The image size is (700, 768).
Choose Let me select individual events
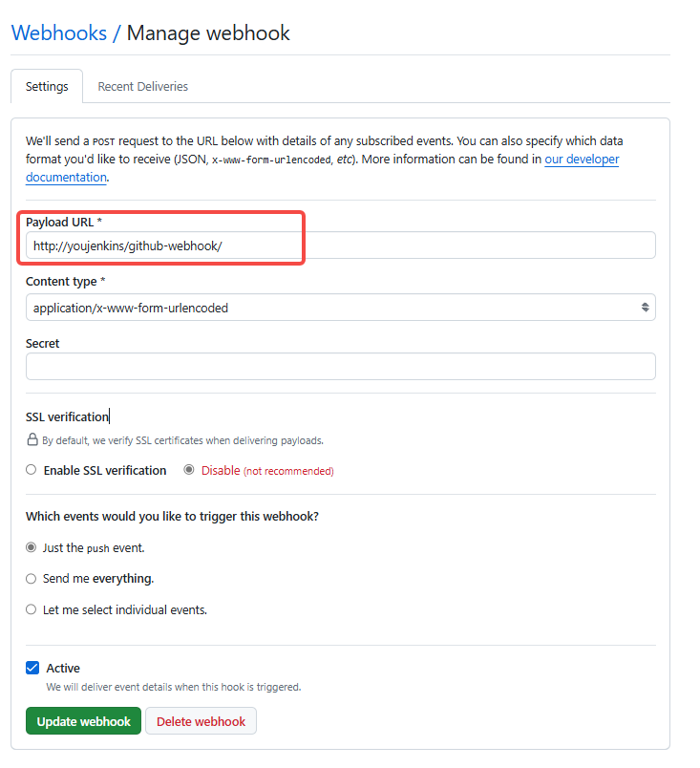coord(32,609)
